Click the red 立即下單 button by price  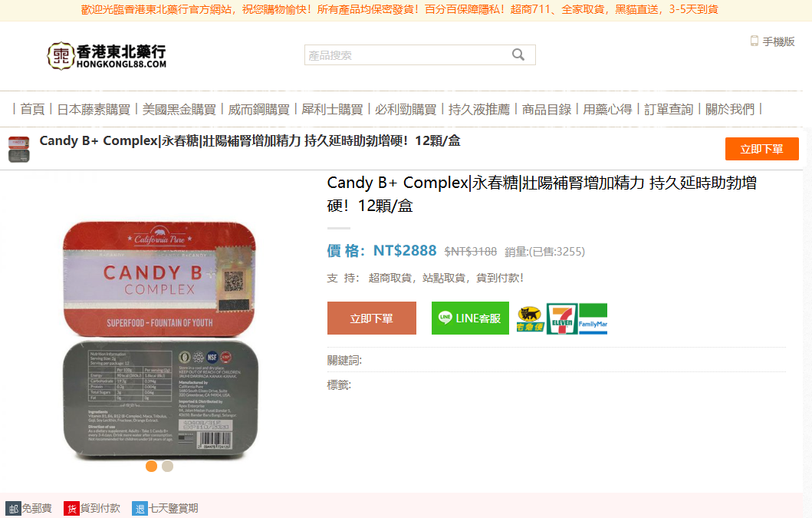click(372, 318)
